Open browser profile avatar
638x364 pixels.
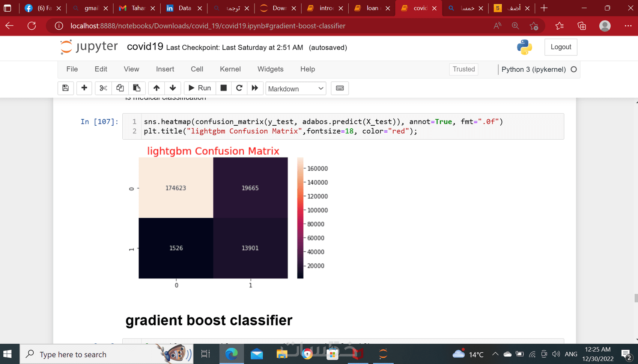coord(605,26)
